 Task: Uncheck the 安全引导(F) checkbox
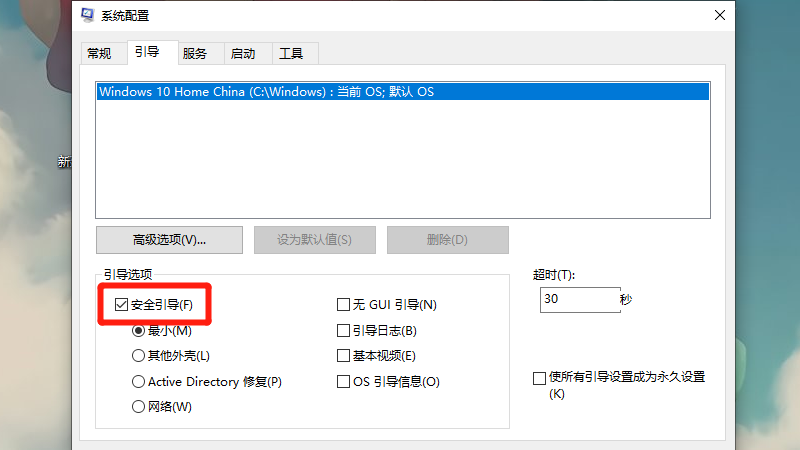click(x=122, y=305)
